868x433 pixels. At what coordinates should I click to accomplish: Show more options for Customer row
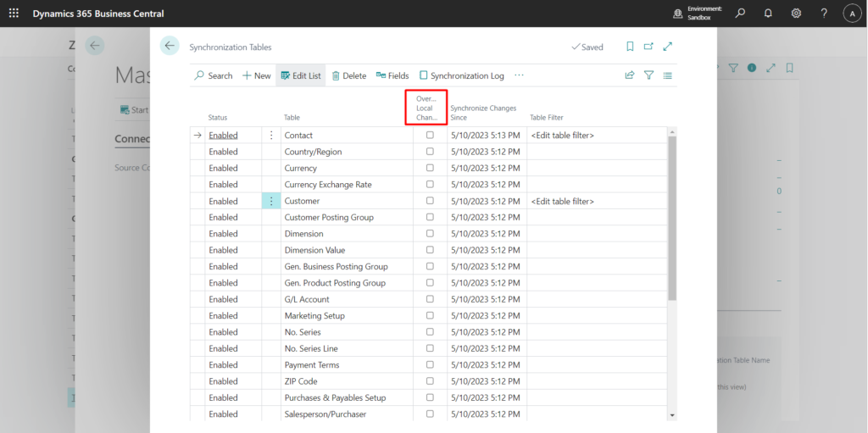(x=271, y=201)
